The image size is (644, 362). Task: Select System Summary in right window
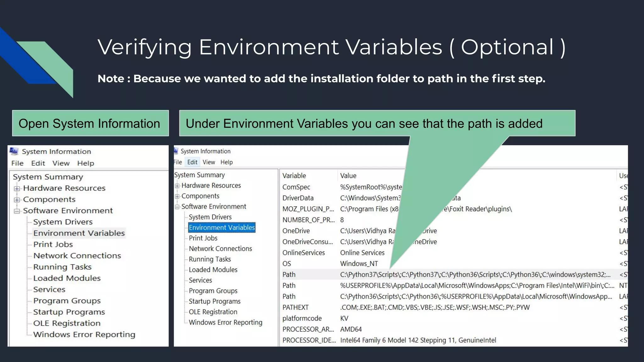tap(199, 175)
